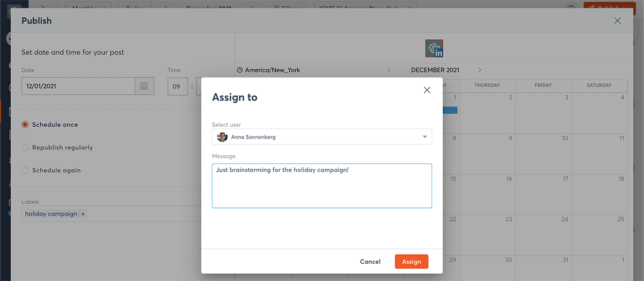
Task: Remove the holiday campaign label
Action: (83, 214)
